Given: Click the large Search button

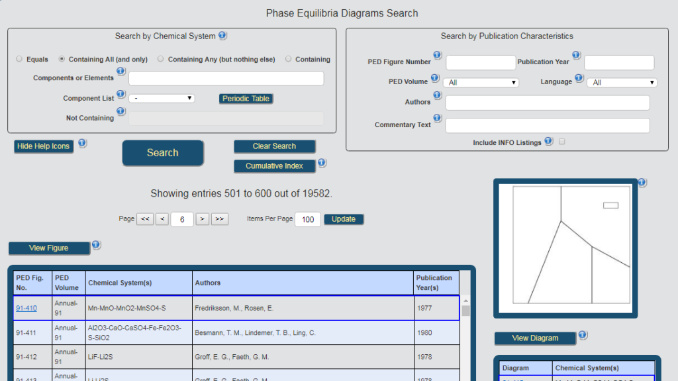Looking at the screenshot, I should (163, 153).
